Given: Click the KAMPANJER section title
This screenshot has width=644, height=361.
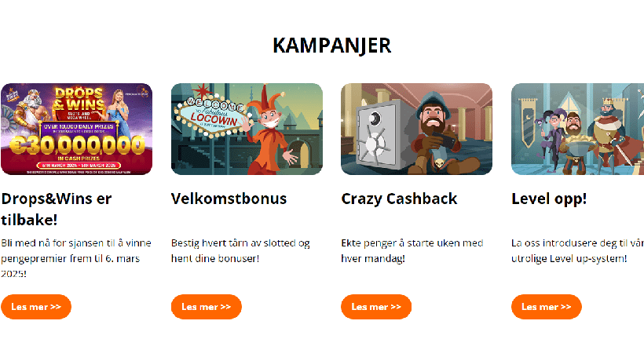Looking at the screenshot, I should pos(332,46).
